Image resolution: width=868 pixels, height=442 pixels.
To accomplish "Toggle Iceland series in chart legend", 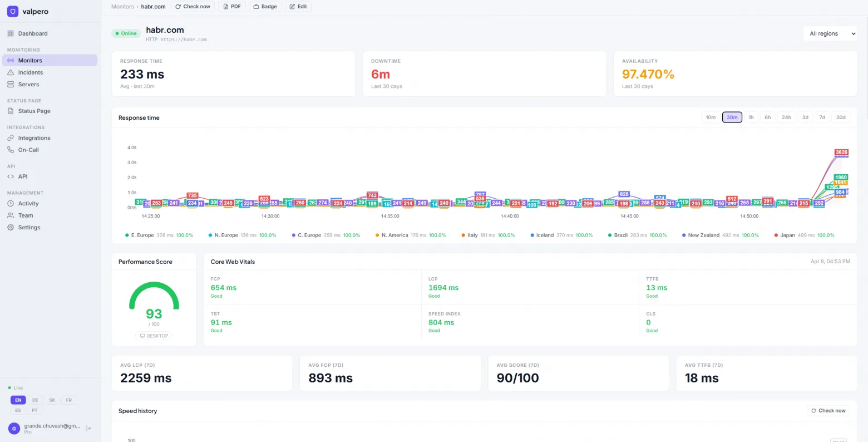I will point(562,235).
